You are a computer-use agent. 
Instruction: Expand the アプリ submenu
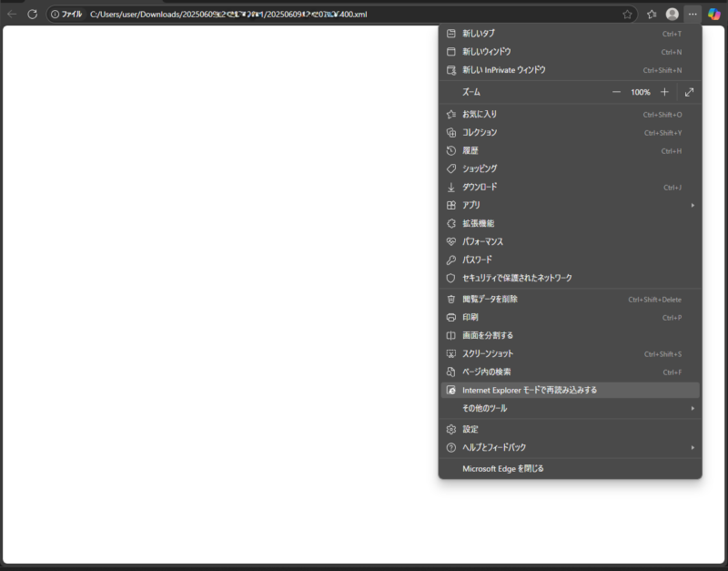coord(571,205)
